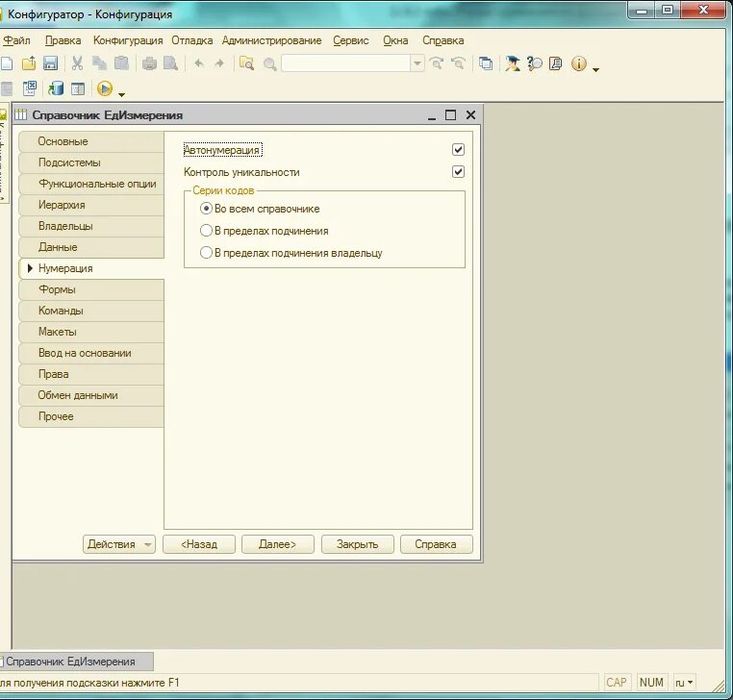Click the Find next icon
This screenshot has height=700, width=733.
(437, 63)
